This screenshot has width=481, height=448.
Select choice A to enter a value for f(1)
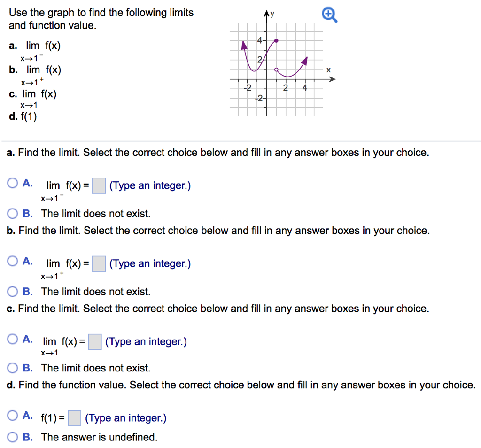pos(12,415)
